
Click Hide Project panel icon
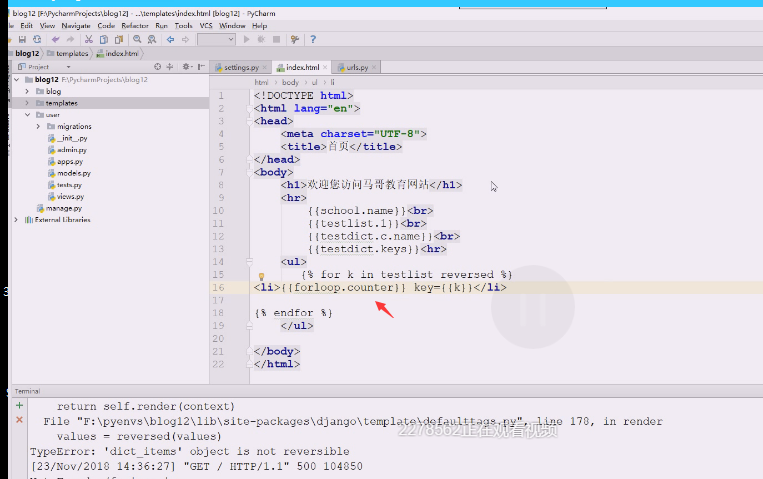201,67
